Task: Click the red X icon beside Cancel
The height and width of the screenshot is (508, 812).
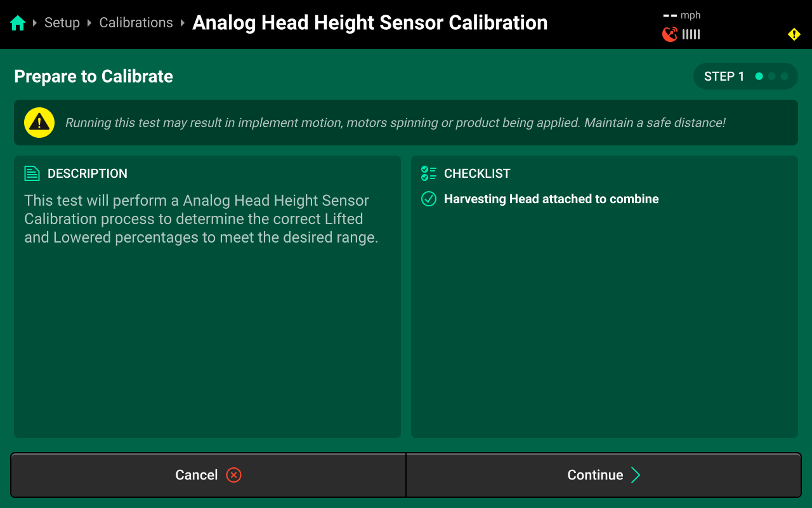Action: pos(233,475)
